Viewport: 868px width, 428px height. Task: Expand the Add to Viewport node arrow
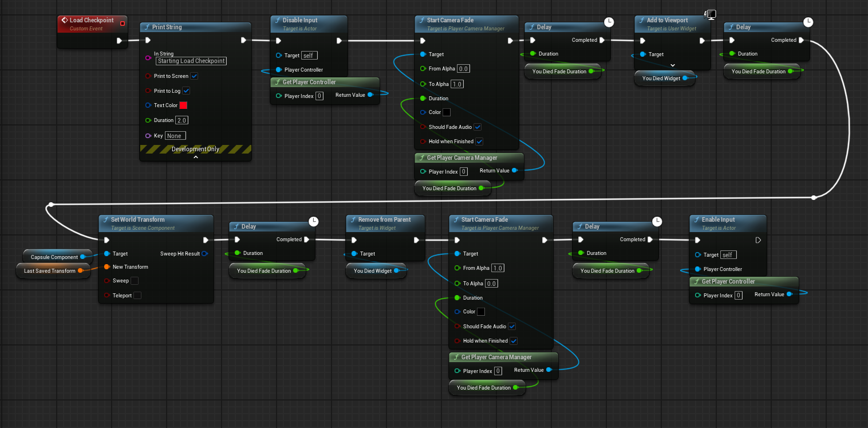tap(673, 65)
